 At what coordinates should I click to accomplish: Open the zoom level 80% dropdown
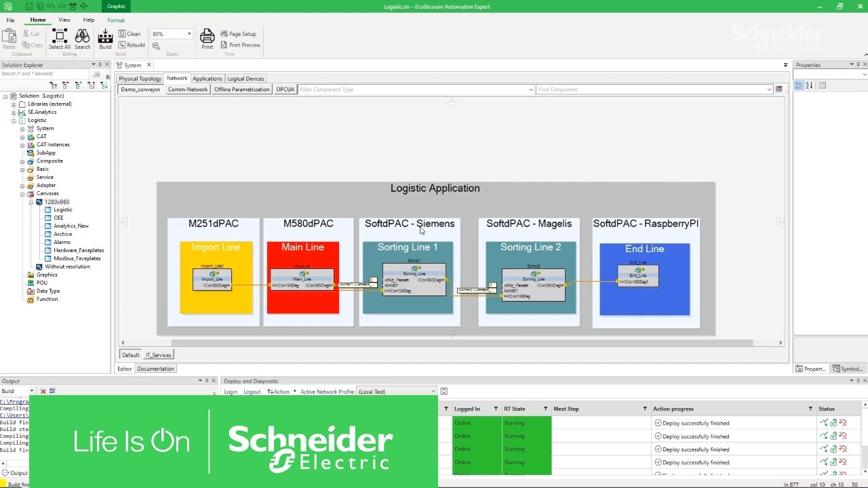click(x=189, y=34)
